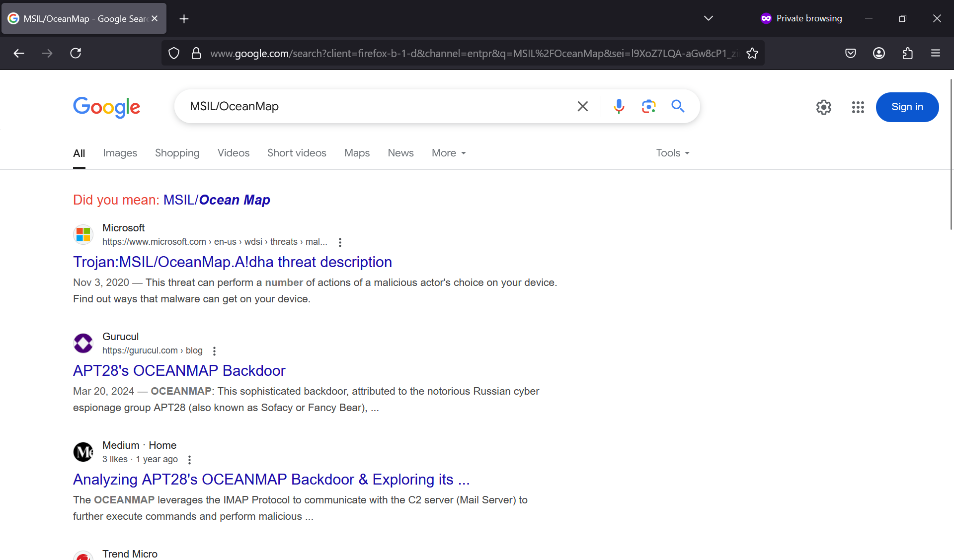Switch to the Maps tab
This screenshot has height=560, width=954.
[357, 153]
